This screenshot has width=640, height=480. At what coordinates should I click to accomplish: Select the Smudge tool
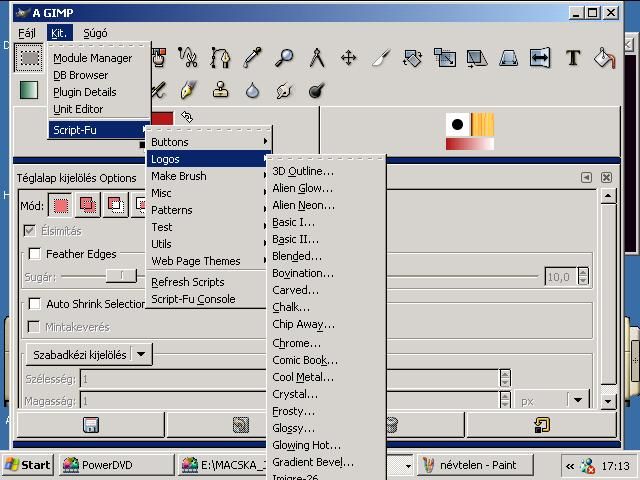click(284, 90)
